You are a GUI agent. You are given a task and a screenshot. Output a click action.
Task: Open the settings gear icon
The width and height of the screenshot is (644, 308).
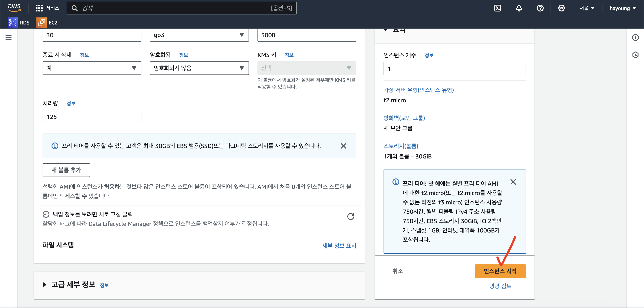561,8
